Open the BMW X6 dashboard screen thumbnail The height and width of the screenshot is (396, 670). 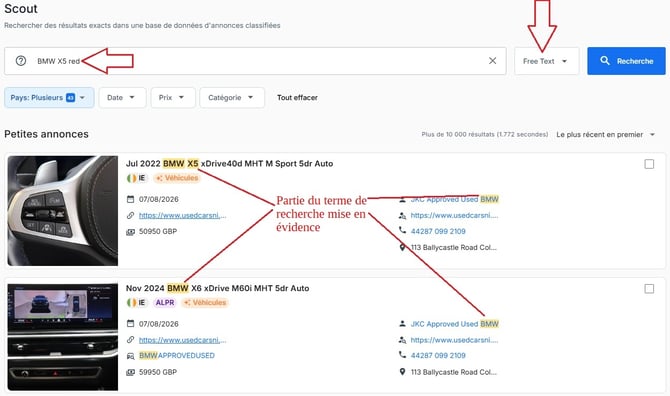[x=63, y=337]
